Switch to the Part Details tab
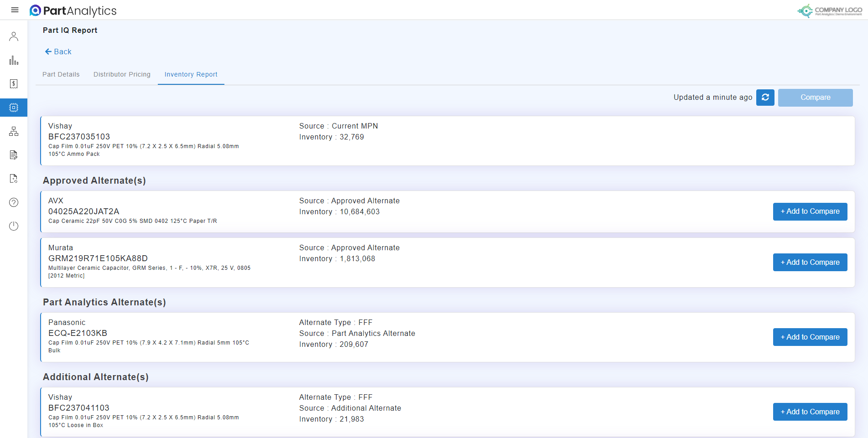Viewport: 868px width, 438px height. (61, 74)
